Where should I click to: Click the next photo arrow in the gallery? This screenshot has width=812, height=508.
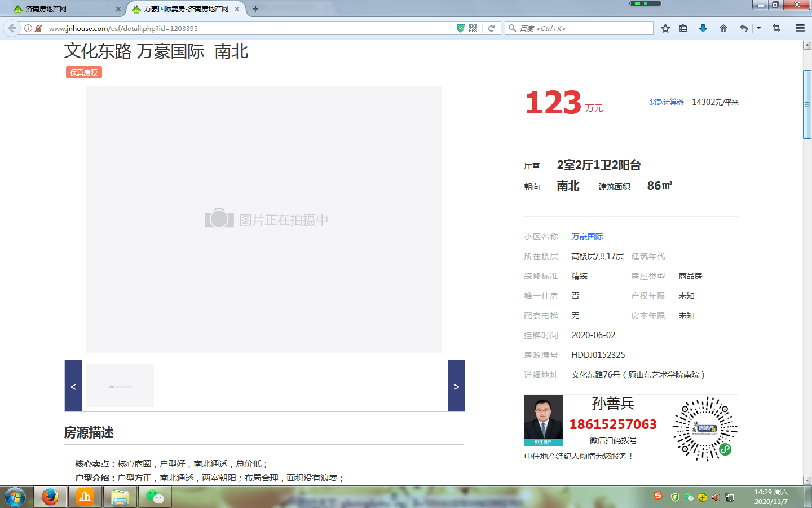tap(456, 386)
